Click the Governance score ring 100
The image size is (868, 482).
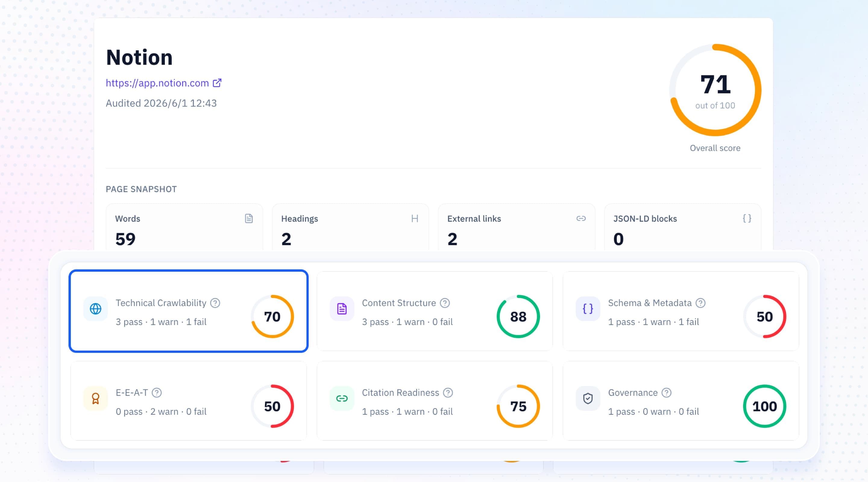(765, 406)
